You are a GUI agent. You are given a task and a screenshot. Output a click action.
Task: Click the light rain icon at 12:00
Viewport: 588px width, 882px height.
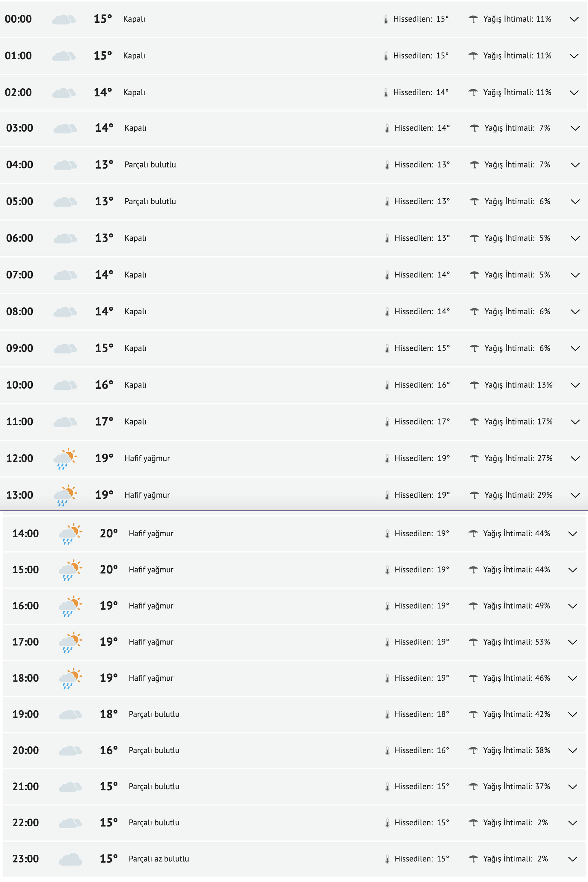[65, 459]
